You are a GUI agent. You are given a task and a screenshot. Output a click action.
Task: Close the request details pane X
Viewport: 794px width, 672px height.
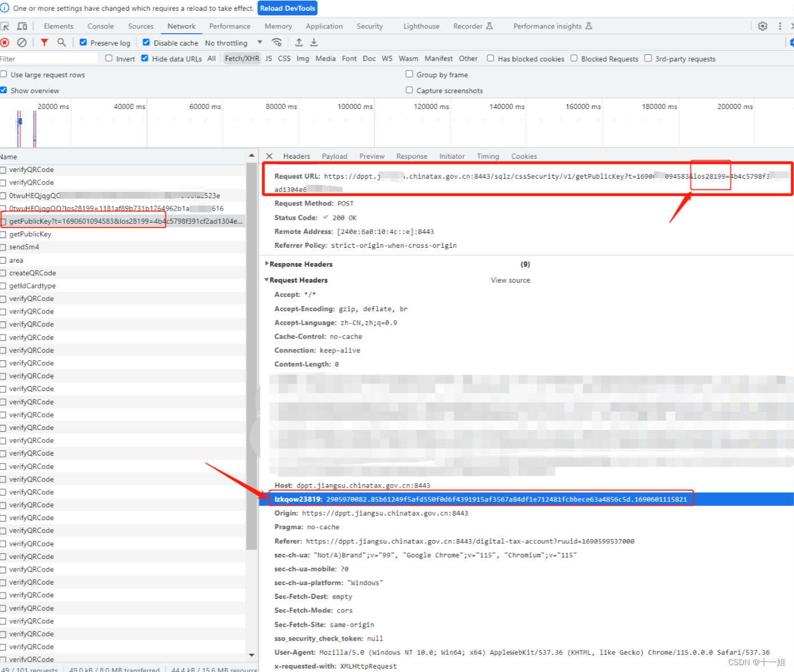click(x=269, y=156)
